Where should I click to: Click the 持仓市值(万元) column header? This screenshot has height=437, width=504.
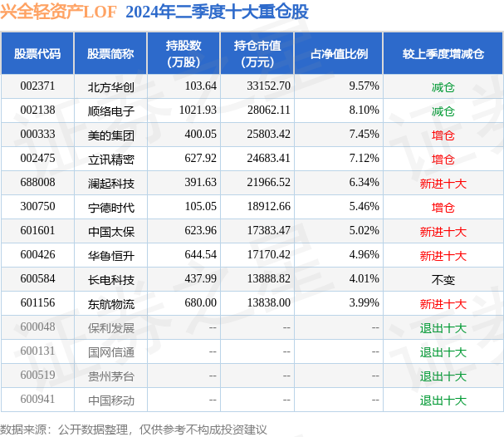257,54
